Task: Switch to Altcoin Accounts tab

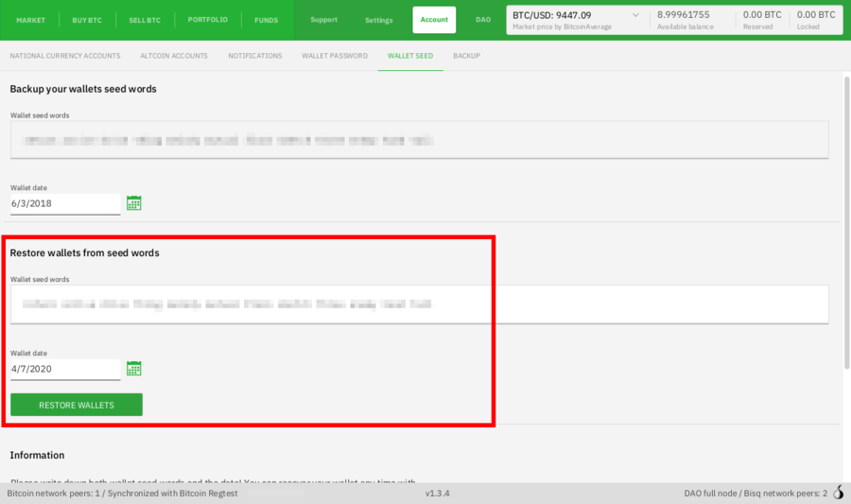Action: 174,56
